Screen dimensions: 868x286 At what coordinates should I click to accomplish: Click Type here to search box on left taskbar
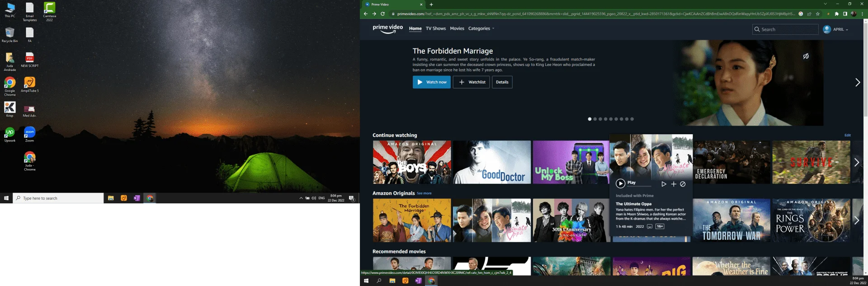coord(58,198)
